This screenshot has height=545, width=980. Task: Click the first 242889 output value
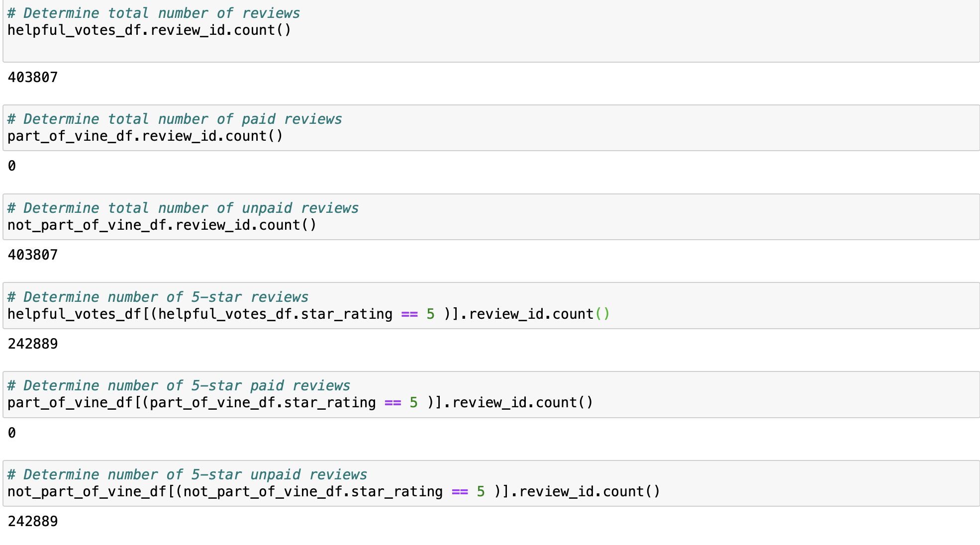pyautogui.click(x=33, y=344)
